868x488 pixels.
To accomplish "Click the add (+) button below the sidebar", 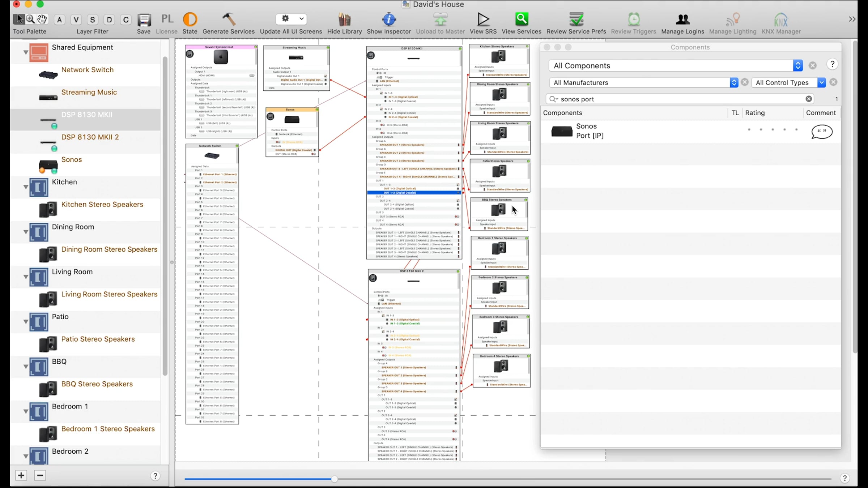I will click(21, 475).
